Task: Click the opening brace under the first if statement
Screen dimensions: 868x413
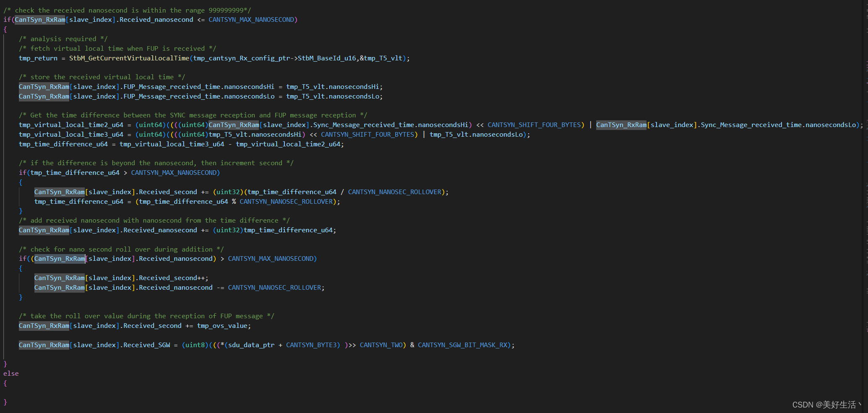Action: click(x=5, y=29)
